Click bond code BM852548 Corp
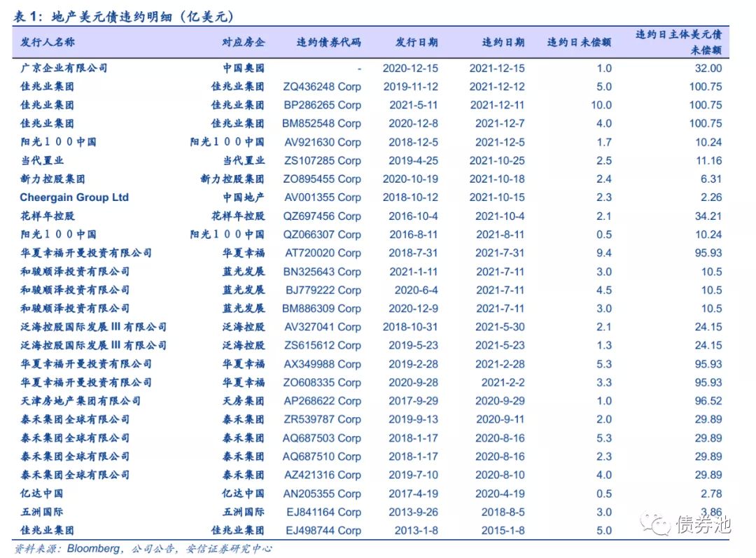Viewport: 756px width, 558px height. [x=321, y=123]
